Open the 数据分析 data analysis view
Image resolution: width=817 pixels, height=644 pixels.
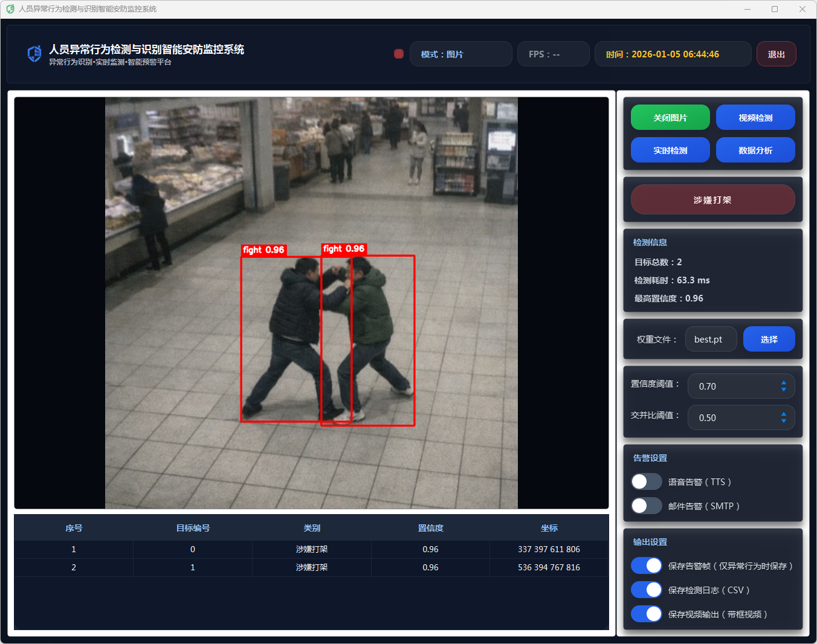[x=755, y=150]
